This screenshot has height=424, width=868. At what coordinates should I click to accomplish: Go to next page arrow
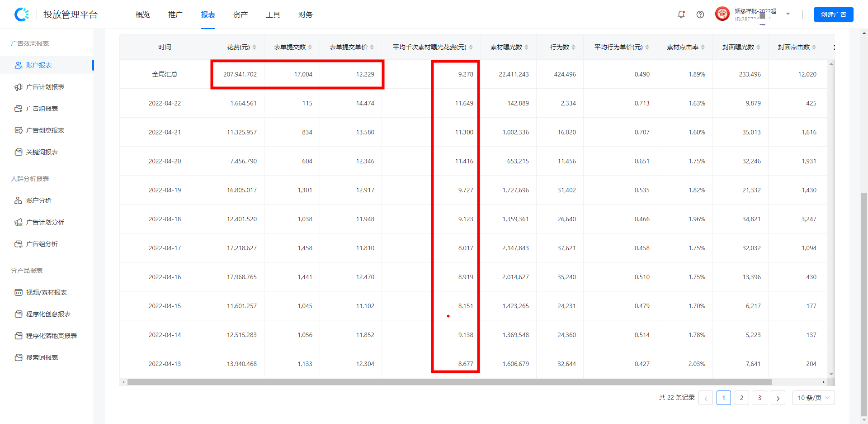coord(778,398)
